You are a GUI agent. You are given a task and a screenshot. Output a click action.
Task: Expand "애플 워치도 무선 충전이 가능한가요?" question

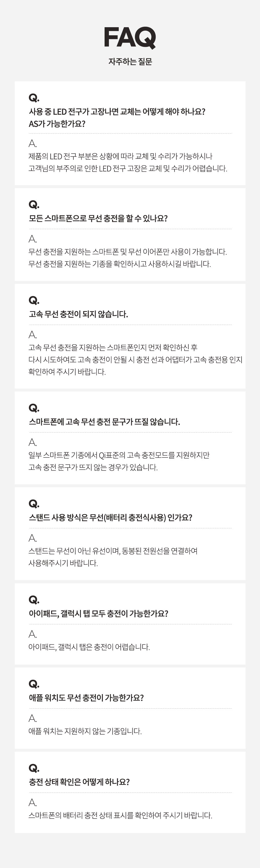coord(86,698)
